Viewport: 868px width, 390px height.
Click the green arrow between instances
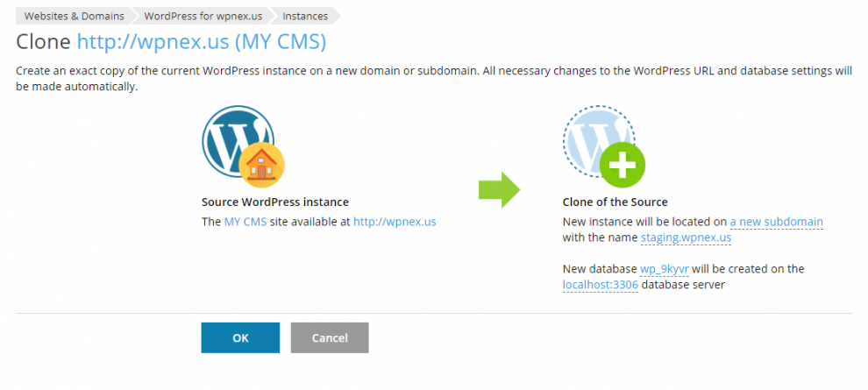click(x=500, y=189)
